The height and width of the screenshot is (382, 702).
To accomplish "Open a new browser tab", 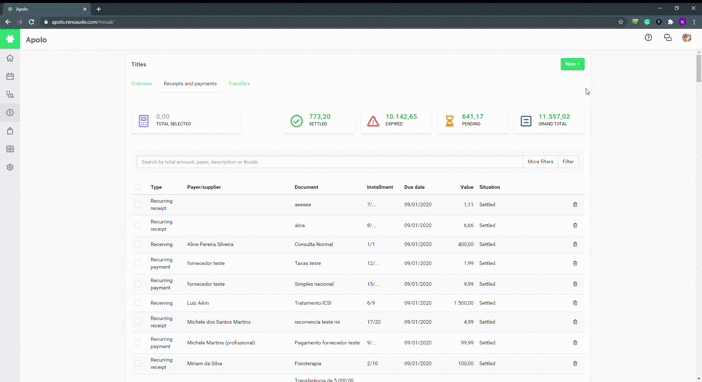I will click(x=98, y=9).
